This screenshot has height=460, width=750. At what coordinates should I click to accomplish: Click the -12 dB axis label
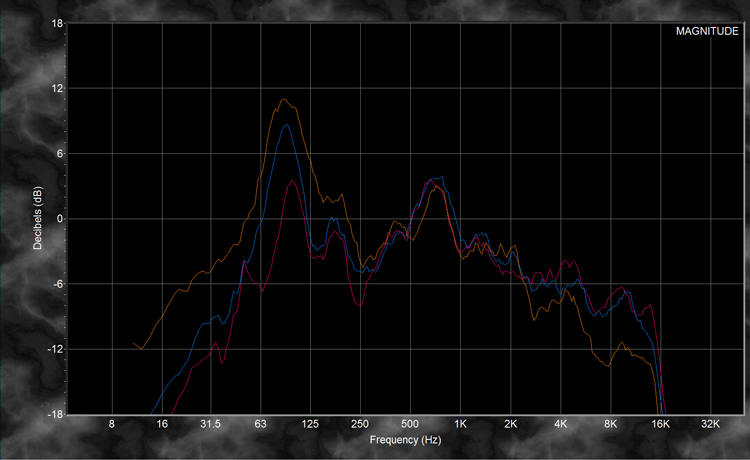[55, 349]
